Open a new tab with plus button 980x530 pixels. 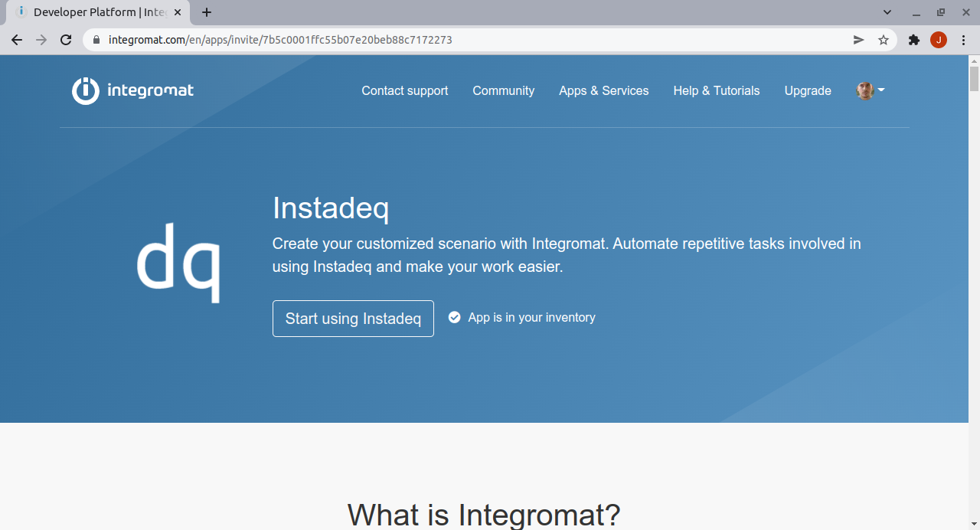pyautogui.click(x=207, y=12)
